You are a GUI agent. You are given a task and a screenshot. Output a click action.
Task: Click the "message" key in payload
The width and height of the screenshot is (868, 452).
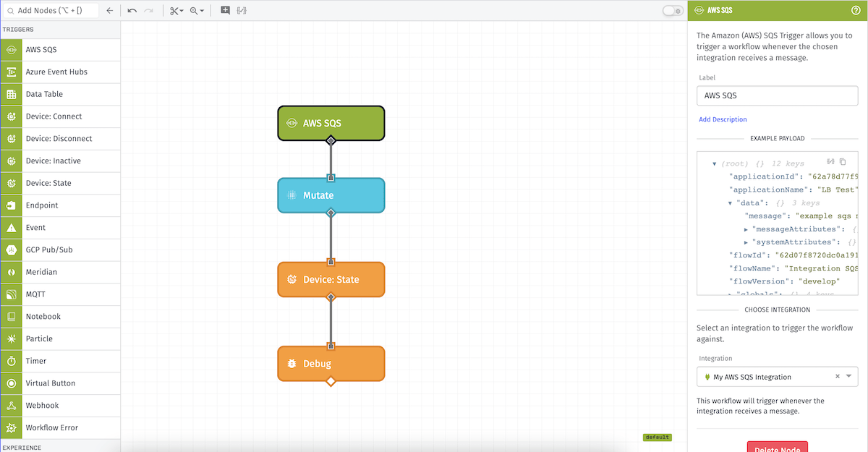(766, 216)
